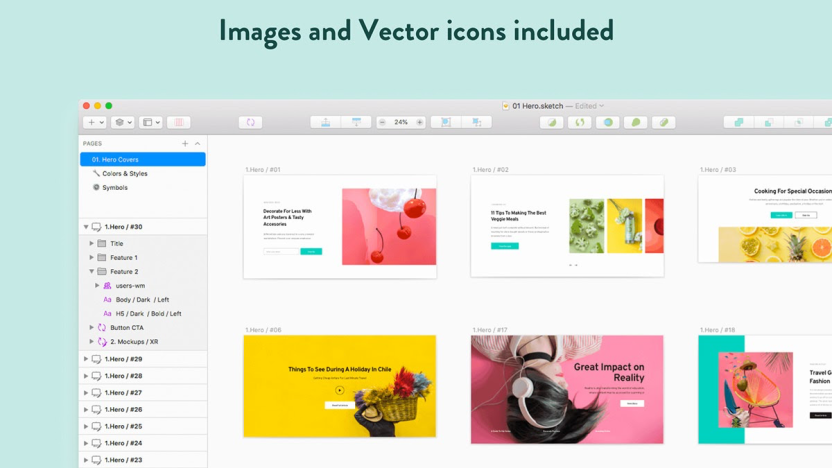This screenshot has width=832, height=468.
Task: Open the layout view dropdown in toolbar
Action: 151,123
